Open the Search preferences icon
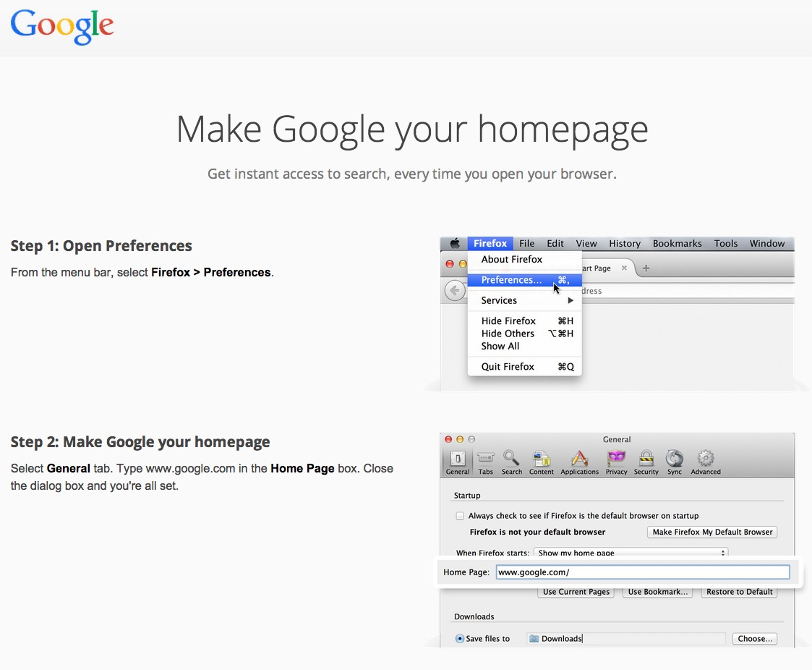Screen dimensions: 812x670 (x=512, y=461)
